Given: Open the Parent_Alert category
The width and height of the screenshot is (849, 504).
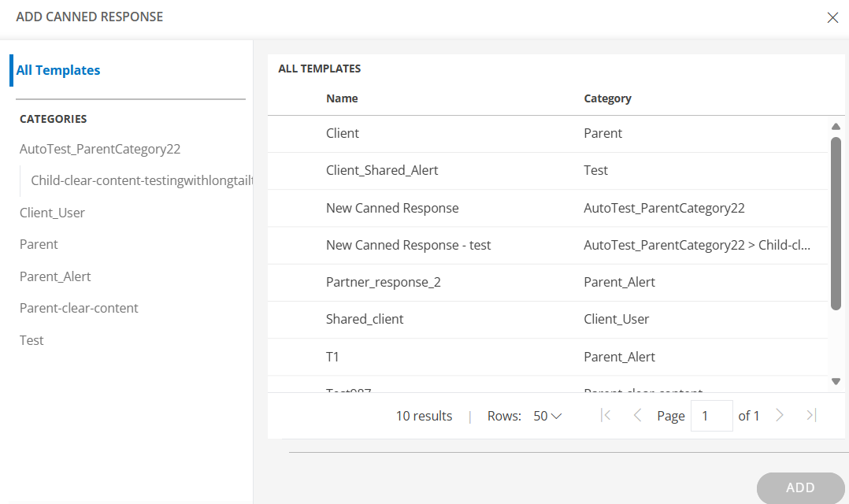Looking at the screenshot, I should pos(55,276).
